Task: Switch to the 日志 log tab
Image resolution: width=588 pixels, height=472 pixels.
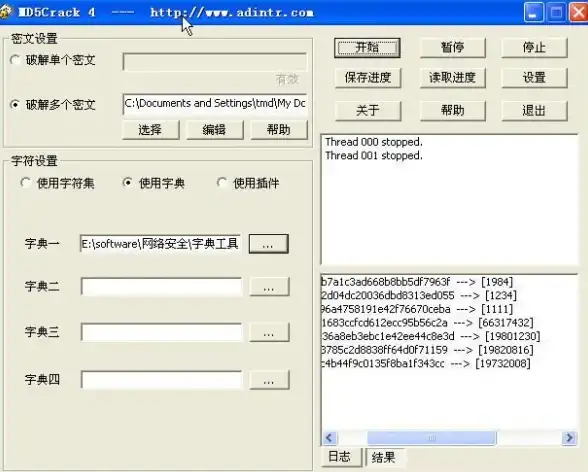Action: (342, 457)
